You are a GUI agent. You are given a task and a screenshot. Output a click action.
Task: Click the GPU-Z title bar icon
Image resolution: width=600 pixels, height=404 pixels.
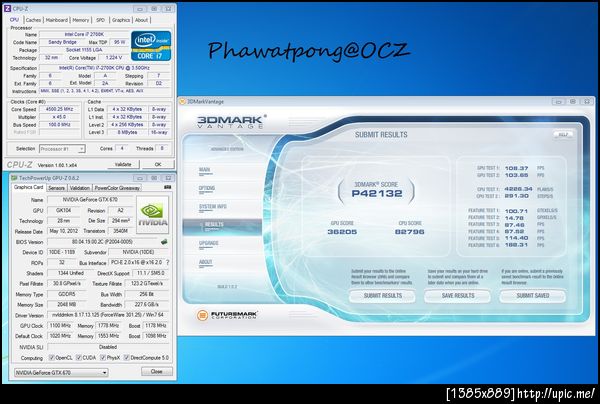14,178
